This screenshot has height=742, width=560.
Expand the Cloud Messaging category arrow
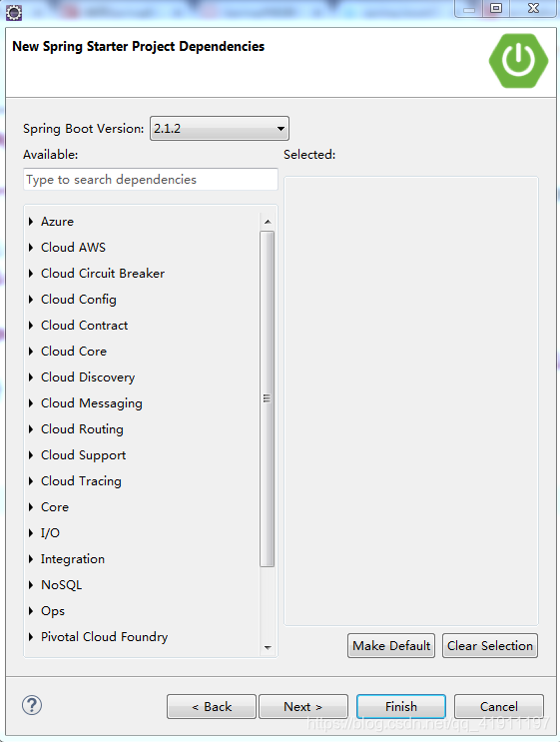point(31,403)
